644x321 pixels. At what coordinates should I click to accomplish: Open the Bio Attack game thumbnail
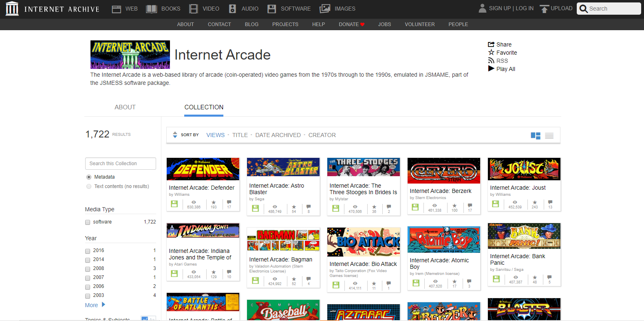point(364,242)
